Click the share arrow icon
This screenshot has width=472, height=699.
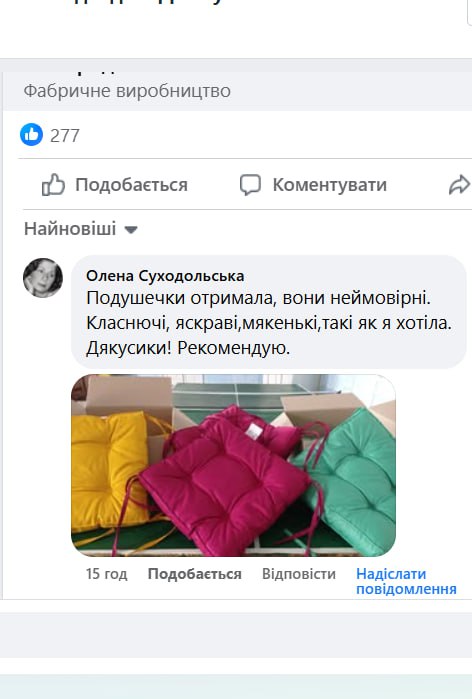[x=460, y=185]
